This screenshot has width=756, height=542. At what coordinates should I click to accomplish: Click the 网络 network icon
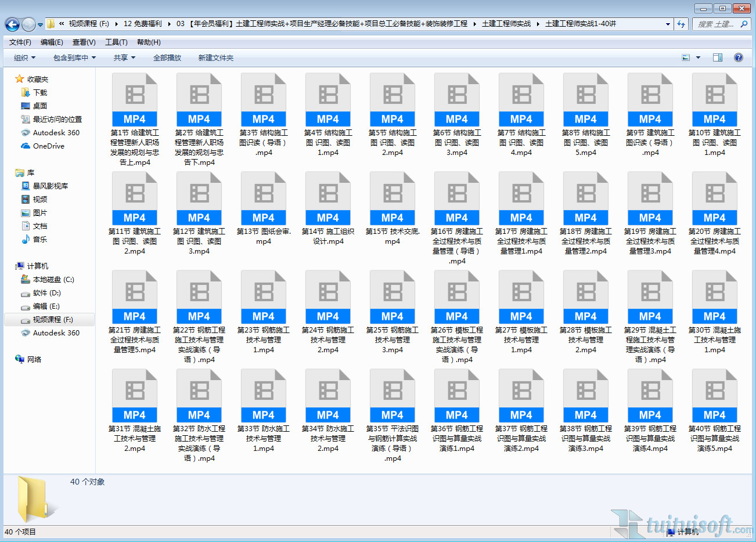[x=34, y=360]
